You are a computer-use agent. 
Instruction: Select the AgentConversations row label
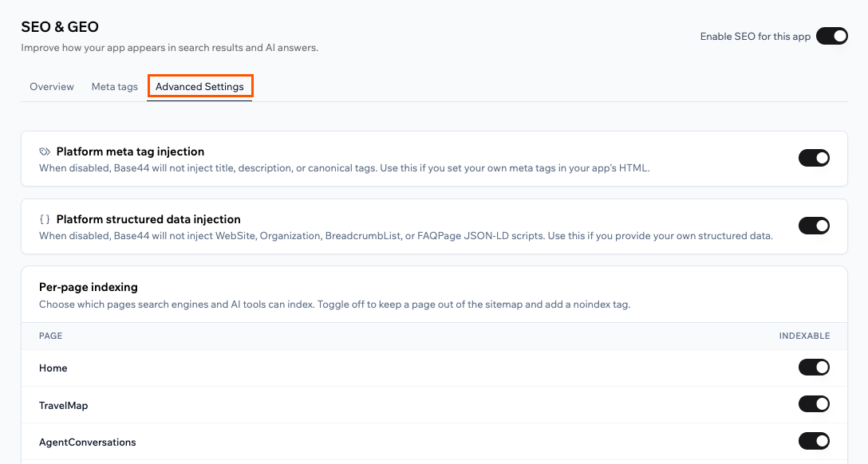(x=88, y=442)
